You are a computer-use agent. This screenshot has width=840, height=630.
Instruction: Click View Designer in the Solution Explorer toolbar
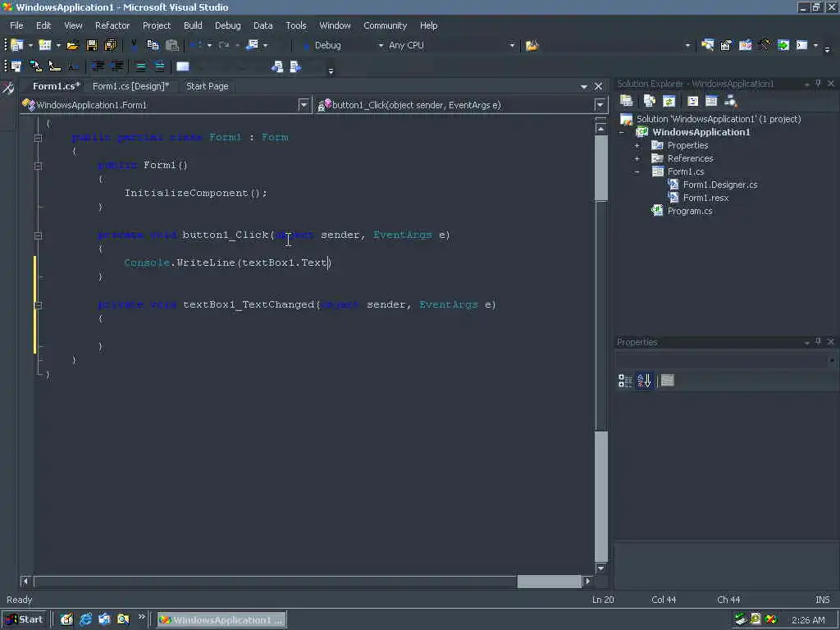click(711, 101)
